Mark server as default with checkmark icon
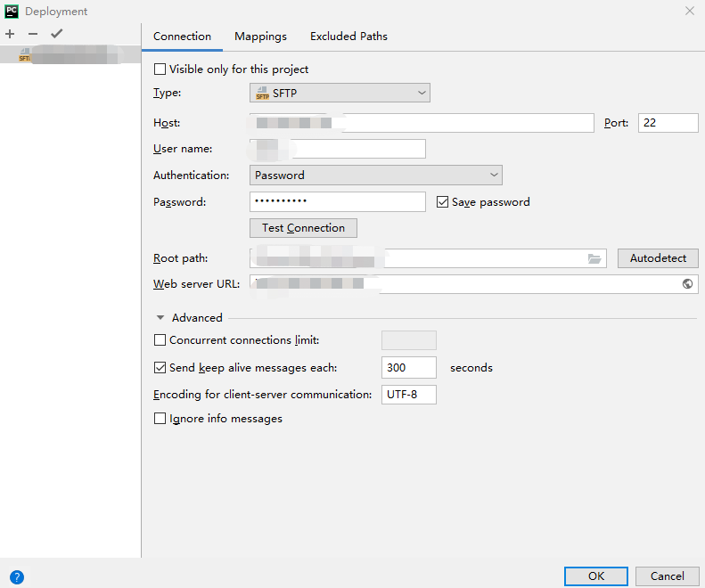The height and width of the screenshot is (588, 705). tap(57, 34)
